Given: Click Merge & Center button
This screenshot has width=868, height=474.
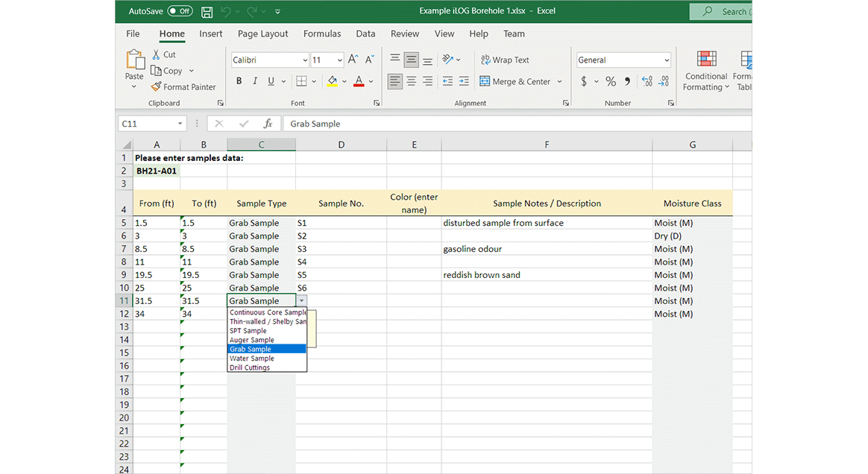Looking at the screenshot, I should point(515,81).
